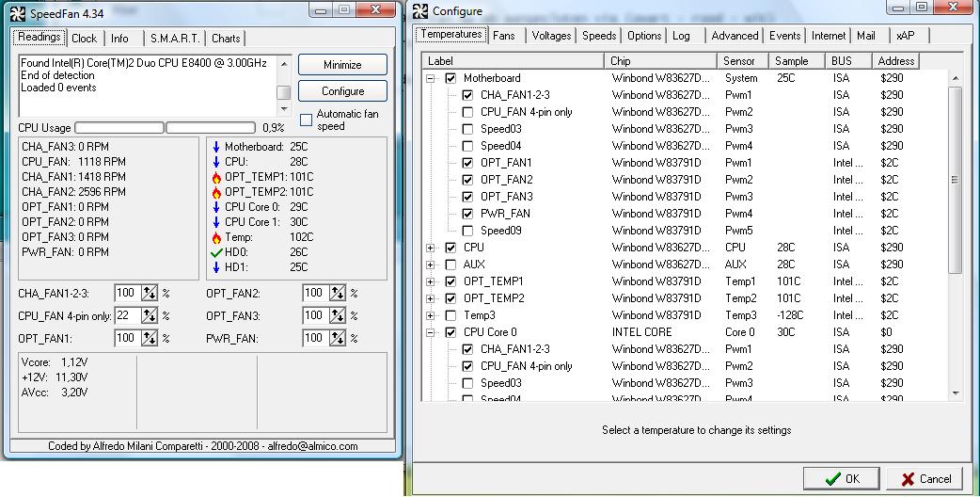Image resolution: width=980 pixels, height=497 pixels.
Task: Collapse the Motherboard tree node
Action: point(430,78)
